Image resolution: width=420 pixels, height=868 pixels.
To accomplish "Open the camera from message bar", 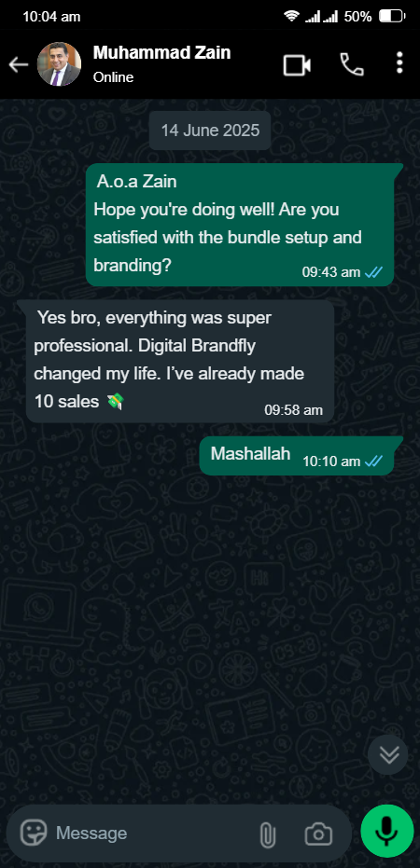I will (318, 834).
